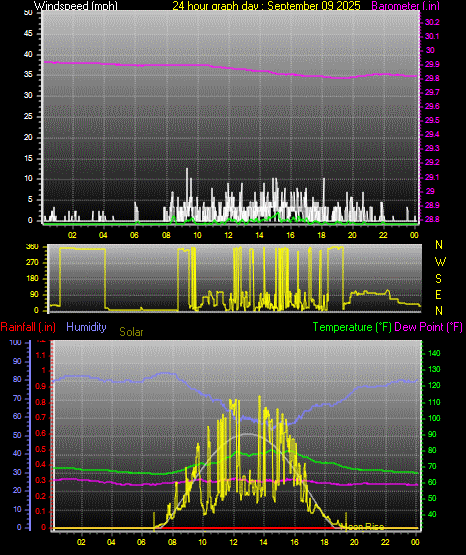The height and width of the screenshot is (555, 466).
Task: Click the 45 windspeed scale value
Action: click(x=28, y=34)
